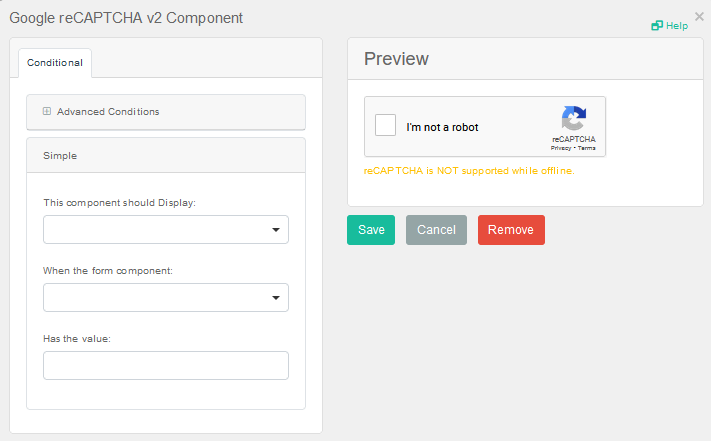Open the reCAPTCHA Terms link
Image resolution: width=711 pixels, height=441 pixels.
pos(587,148)
